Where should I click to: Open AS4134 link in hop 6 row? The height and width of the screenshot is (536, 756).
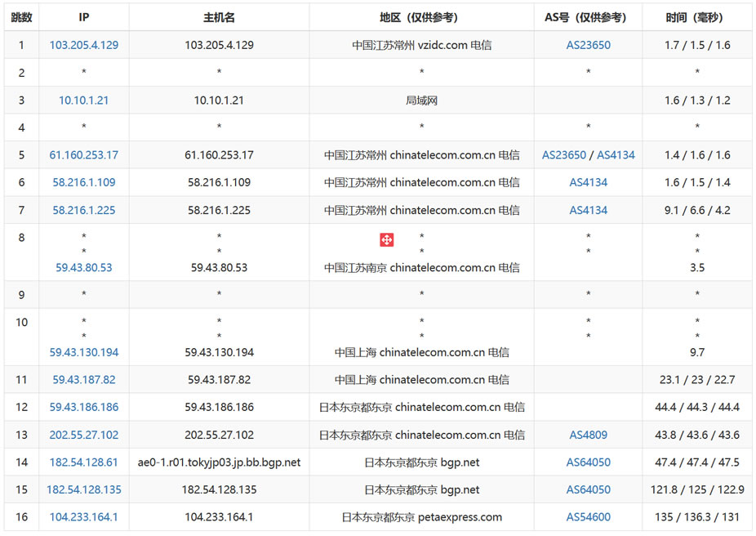pyautogui.click(x=588, y=182)
